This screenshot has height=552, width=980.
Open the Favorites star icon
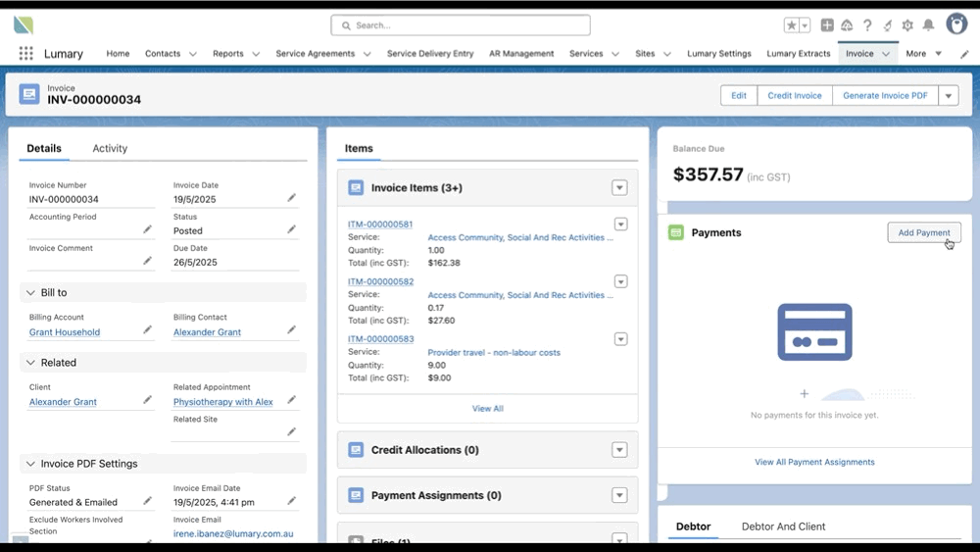tap(791, 25)
